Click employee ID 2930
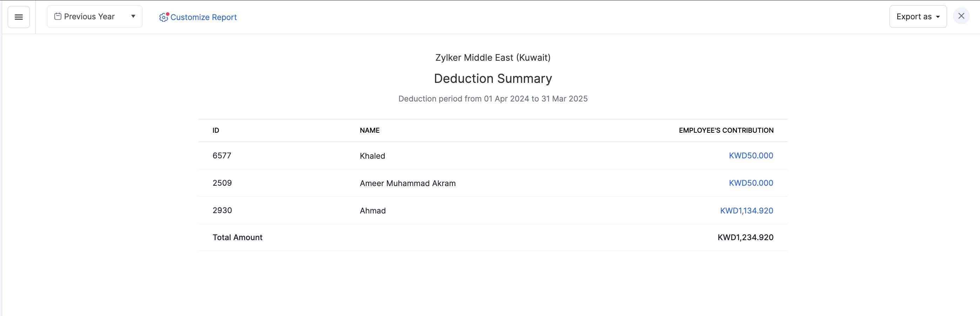Image resolution: width=980 pixels, height=316 pixels. [222, 210]
